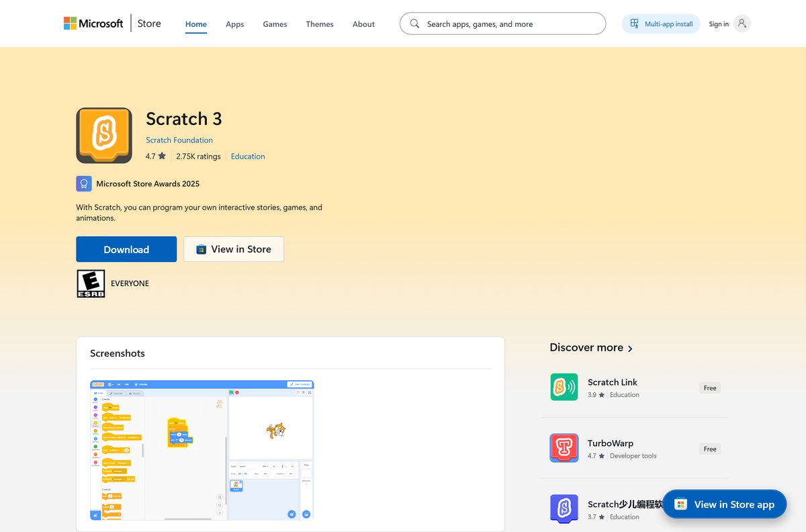Open the Apps tab
The image size is (806, 532).
click(x=234, y=24)
